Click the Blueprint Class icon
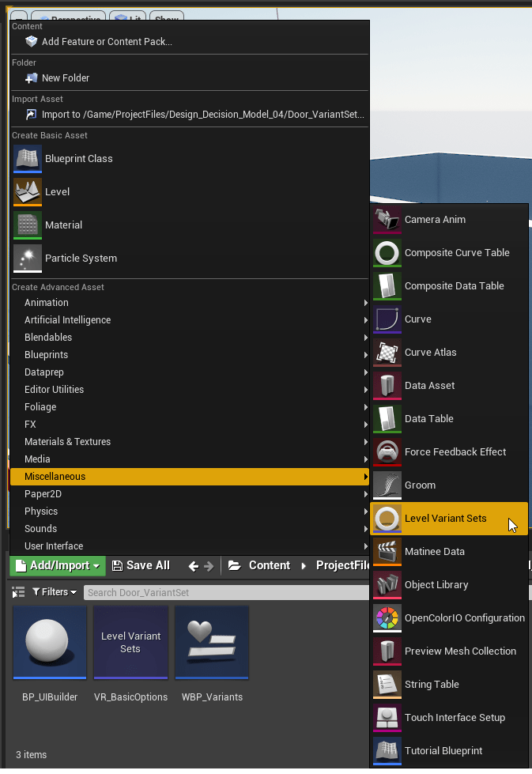This screenshot has height=774, width=532. click(x=28, y=159)
